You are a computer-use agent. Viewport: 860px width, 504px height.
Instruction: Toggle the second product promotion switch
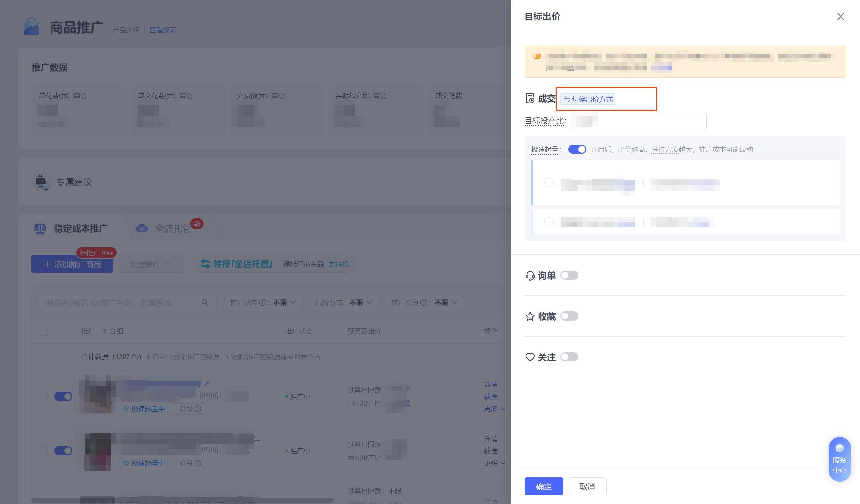63,451
